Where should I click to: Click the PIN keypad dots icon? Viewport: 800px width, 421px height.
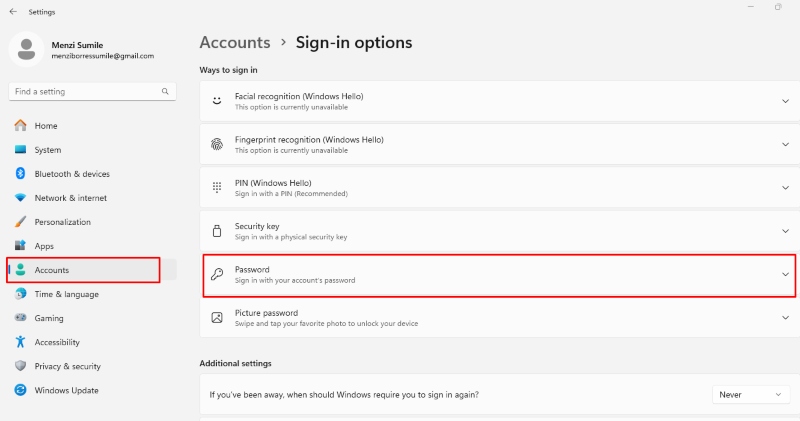(217, 187)
